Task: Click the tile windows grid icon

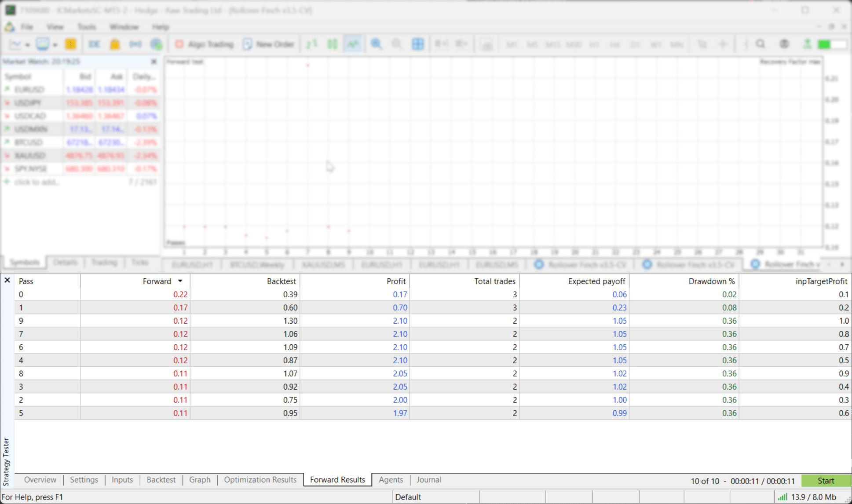Action: pos(417,44)
